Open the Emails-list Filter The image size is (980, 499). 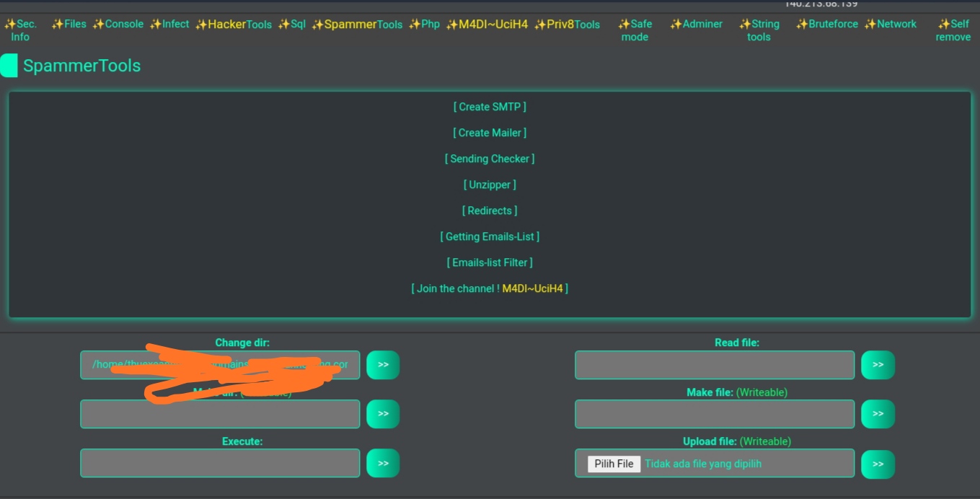490,262
